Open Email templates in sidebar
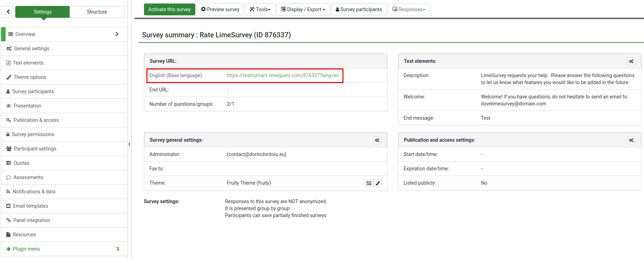 click(x=30, y=206)
